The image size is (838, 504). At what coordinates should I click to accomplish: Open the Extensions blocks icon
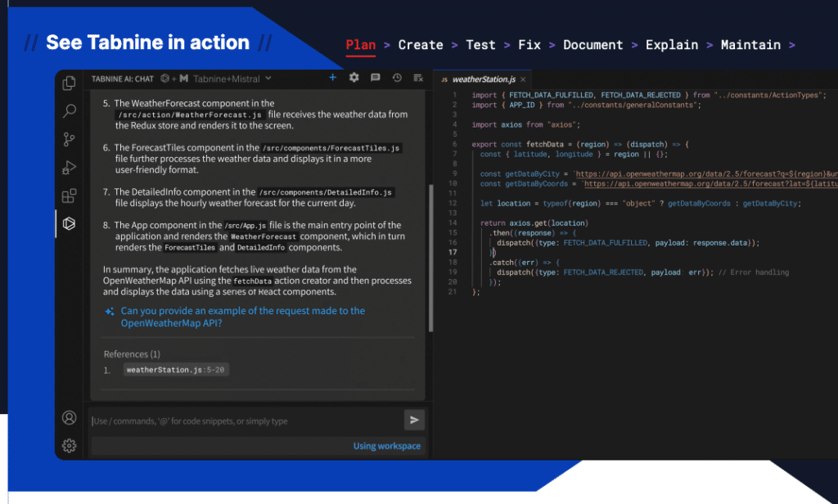(69, 196)
